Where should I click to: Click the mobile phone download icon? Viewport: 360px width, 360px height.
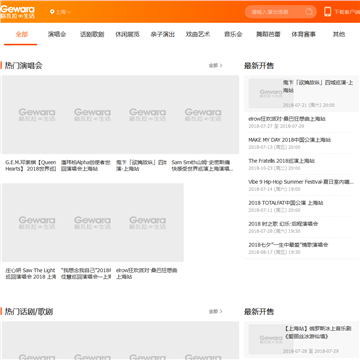tap(327, 12)
